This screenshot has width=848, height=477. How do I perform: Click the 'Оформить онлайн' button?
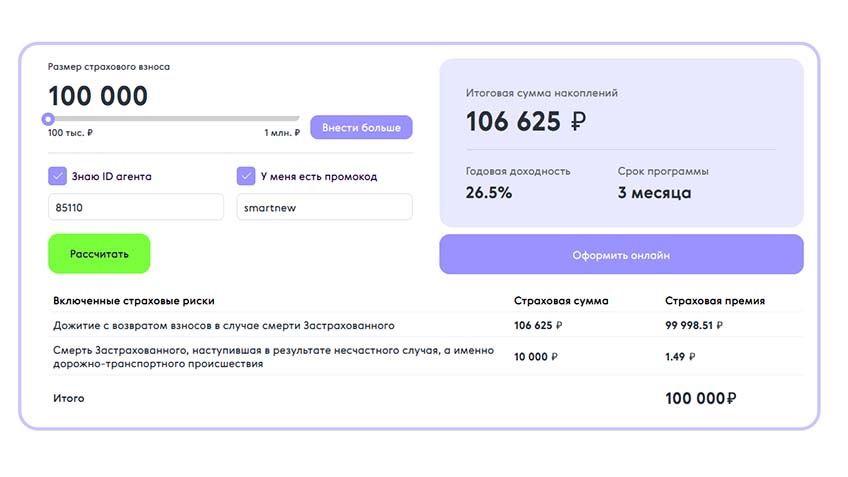tap(621, 255)
